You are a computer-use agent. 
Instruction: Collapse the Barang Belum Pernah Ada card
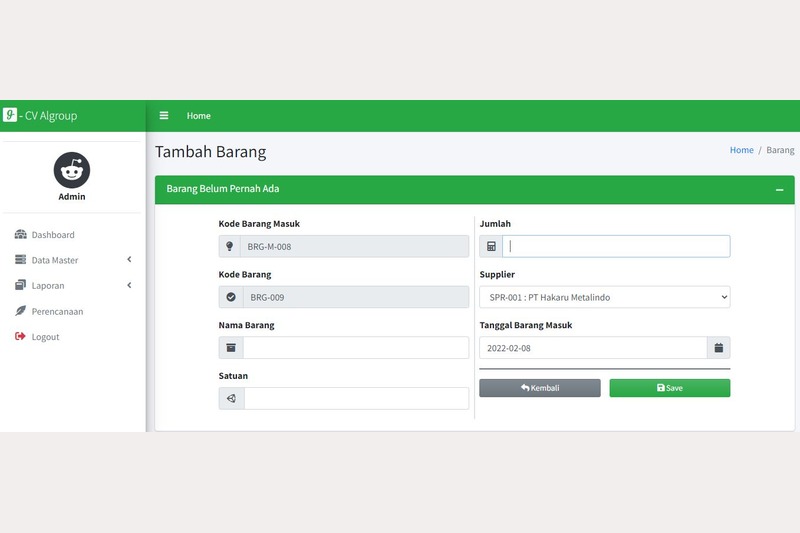pyautogui.click(x=779, y=190)
